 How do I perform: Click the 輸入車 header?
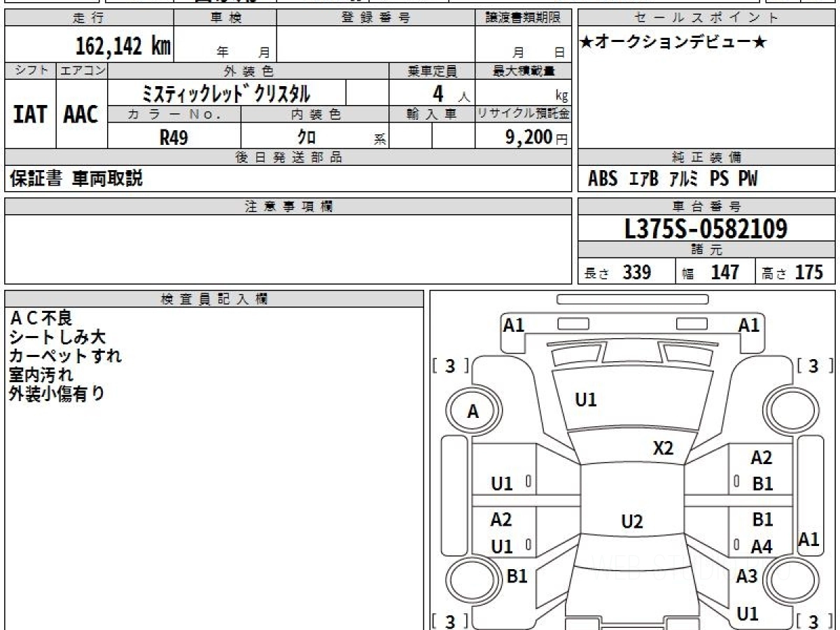click(432, 114)
